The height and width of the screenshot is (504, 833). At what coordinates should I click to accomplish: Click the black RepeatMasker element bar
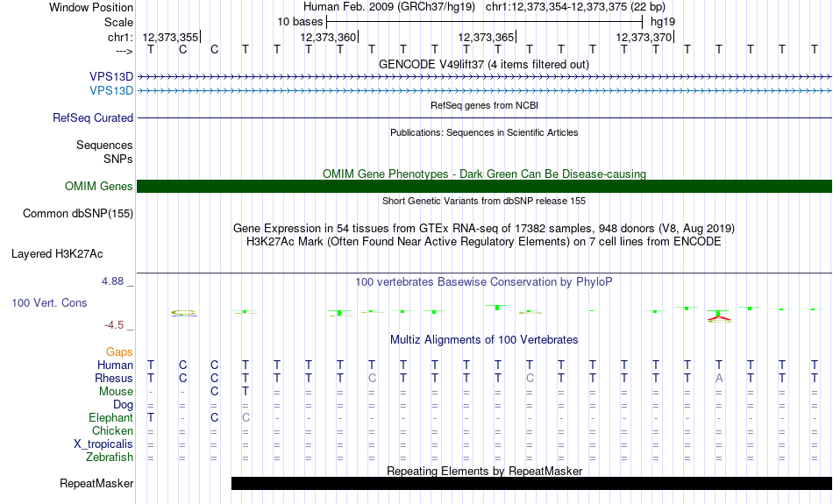(531, 483)
